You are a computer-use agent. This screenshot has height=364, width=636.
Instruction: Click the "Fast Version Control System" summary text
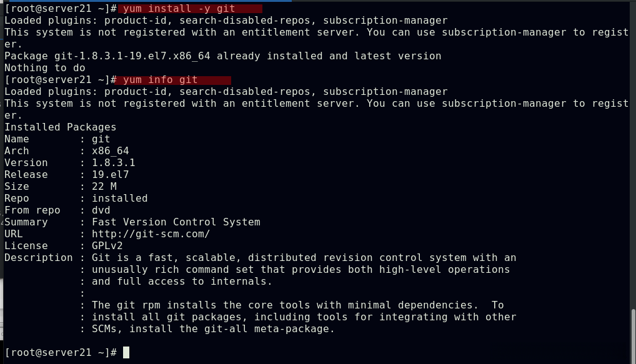[x=176, y=222]
